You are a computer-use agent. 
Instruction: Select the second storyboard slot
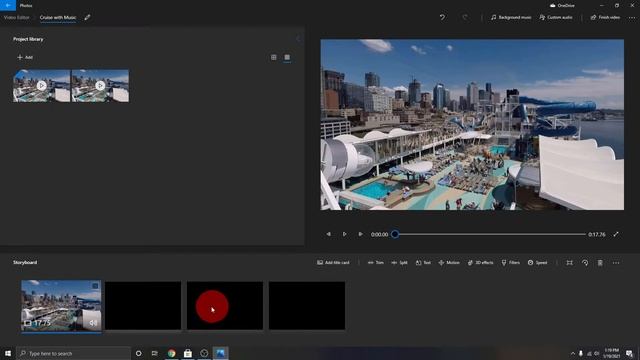(x=143, y=306)
